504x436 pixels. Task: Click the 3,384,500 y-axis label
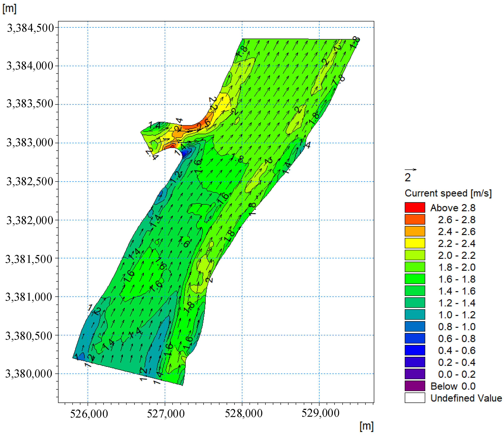pos(30,28)
